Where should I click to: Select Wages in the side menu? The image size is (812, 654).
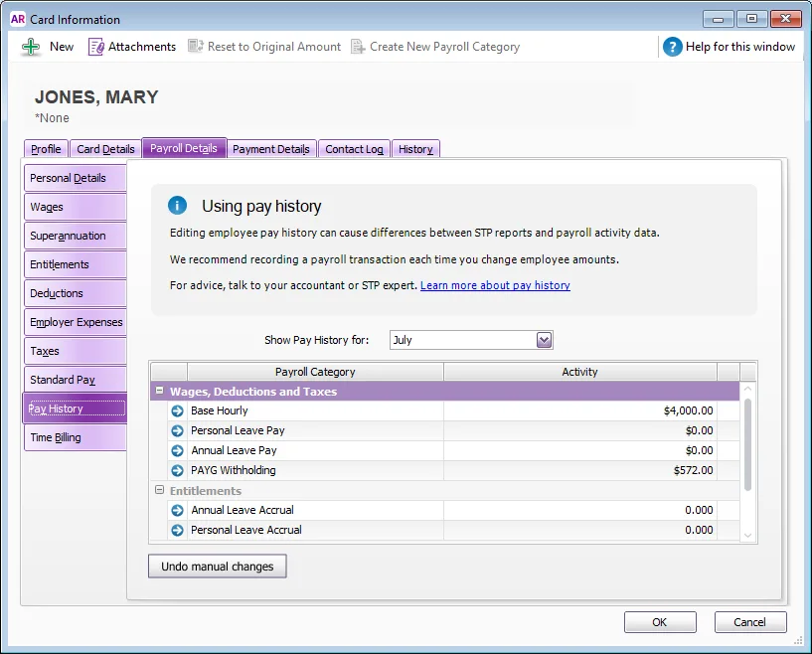coord(76,207)
